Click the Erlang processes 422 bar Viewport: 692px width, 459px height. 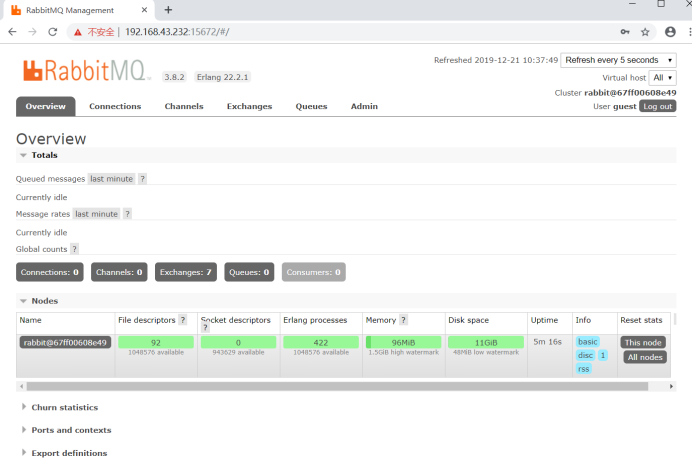321,342
